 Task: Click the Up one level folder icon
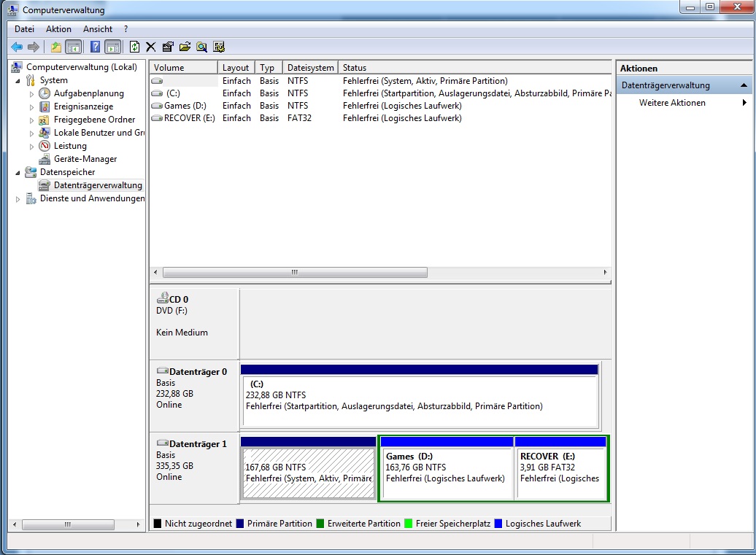(56, 47)
